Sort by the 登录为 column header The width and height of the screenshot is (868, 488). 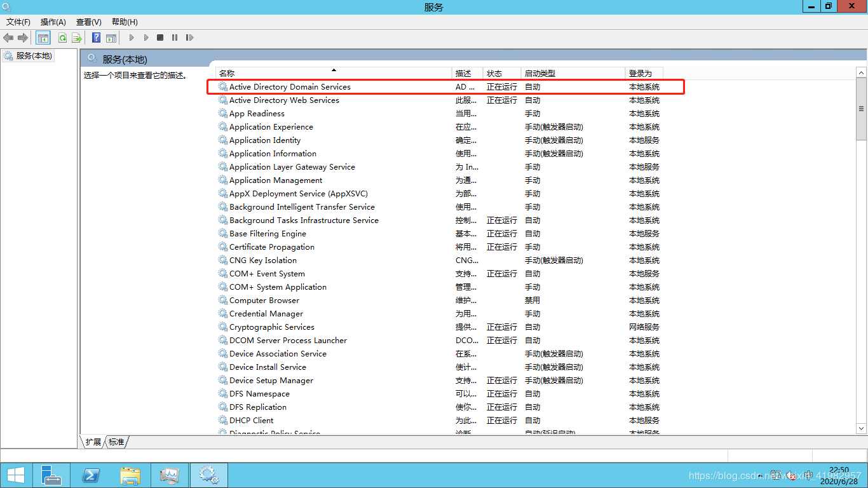pos(644,73)
